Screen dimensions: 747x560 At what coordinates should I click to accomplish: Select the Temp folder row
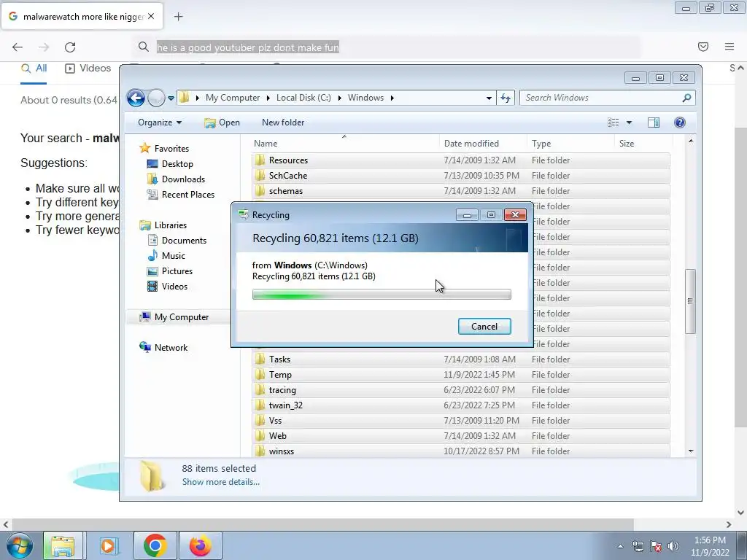pyautogui.click(x=461, y=375)
